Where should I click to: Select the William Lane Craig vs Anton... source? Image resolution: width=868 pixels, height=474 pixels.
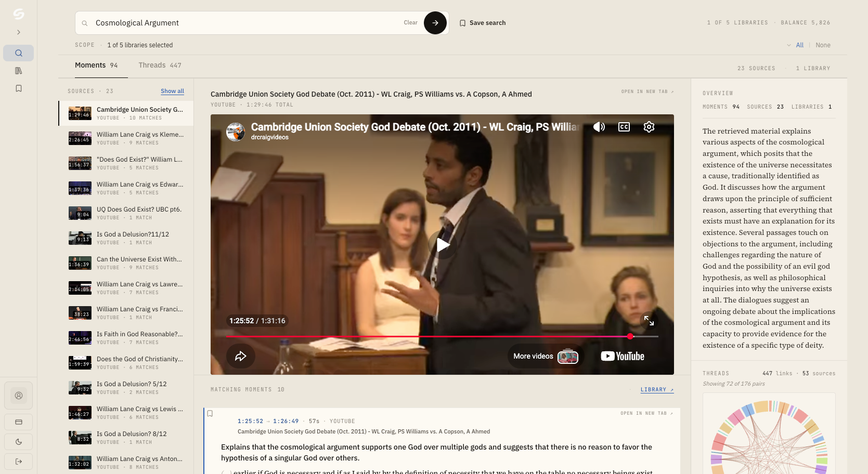[x=126, y=463]
